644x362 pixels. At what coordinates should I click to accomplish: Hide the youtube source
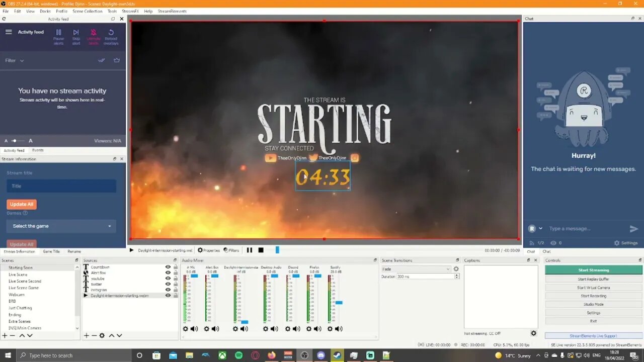point(168,279)
